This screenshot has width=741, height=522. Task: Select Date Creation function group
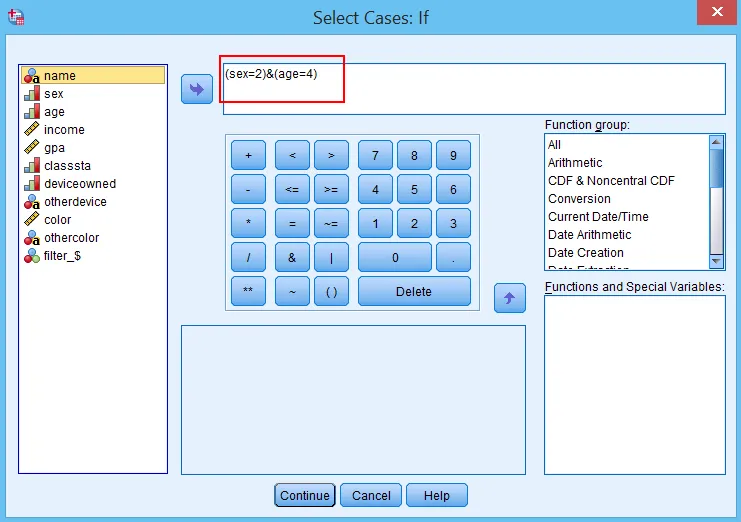[x=627, y=252]
